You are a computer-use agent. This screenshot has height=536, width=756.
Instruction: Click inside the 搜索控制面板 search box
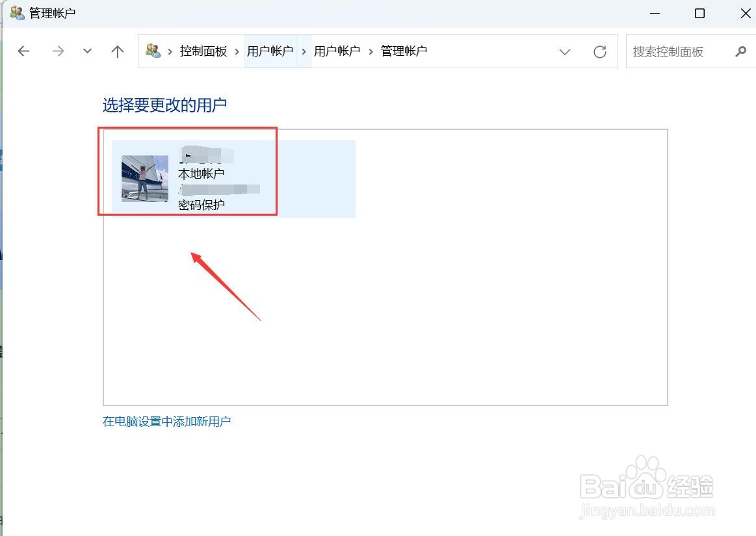(x=676, y=51)
